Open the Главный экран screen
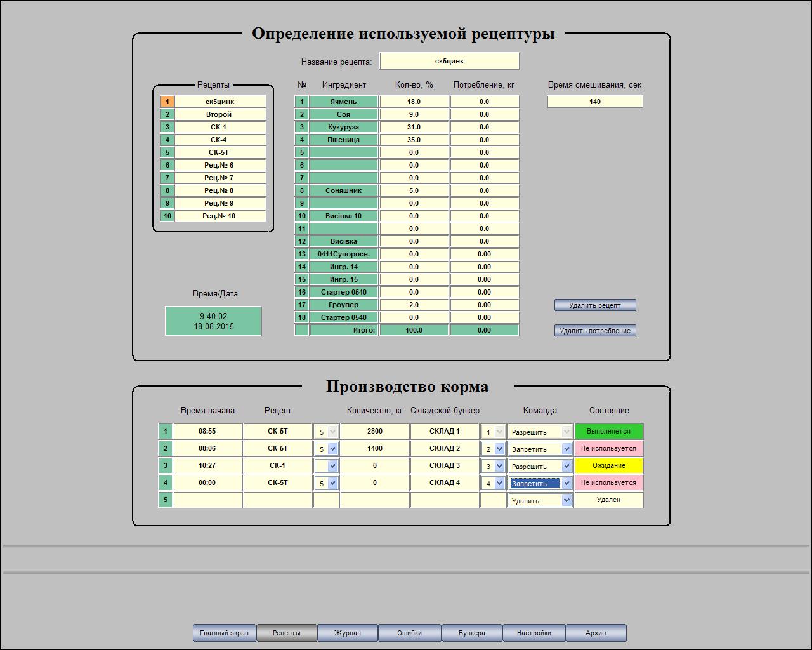The width and height of the screenshot is (812, 650). [224, 633]
